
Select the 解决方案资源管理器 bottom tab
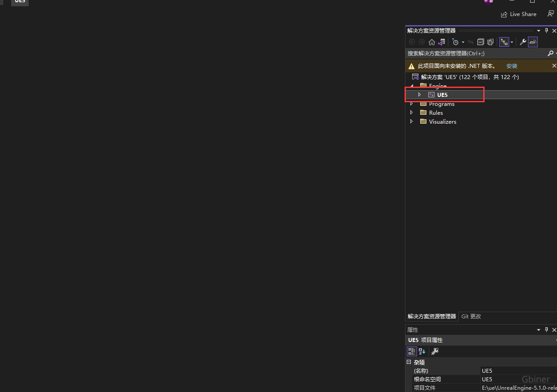431,316
